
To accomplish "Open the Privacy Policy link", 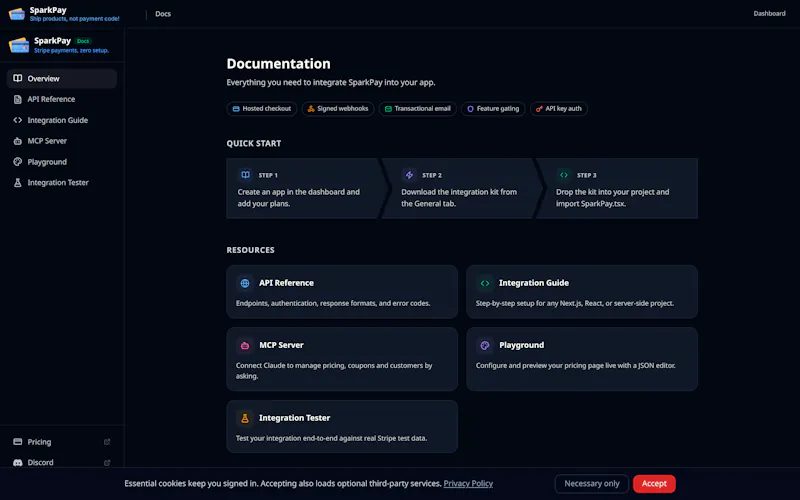I will pyautogui.click(x=468, y=484).
